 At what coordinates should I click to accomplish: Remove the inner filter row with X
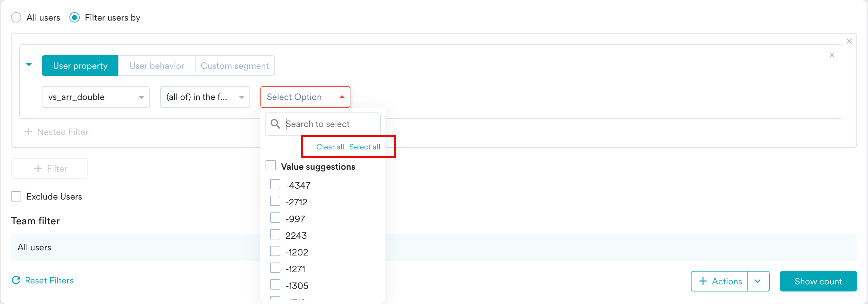832,55
